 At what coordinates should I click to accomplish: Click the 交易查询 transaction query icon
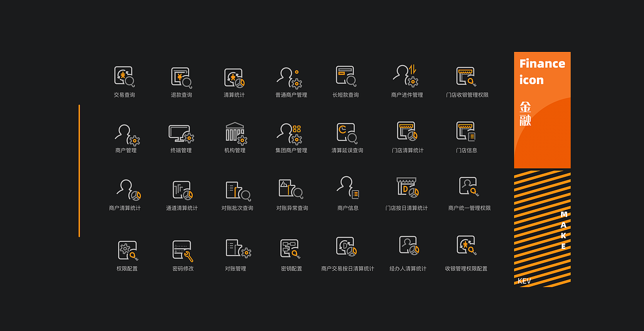[x=124, y=77]
